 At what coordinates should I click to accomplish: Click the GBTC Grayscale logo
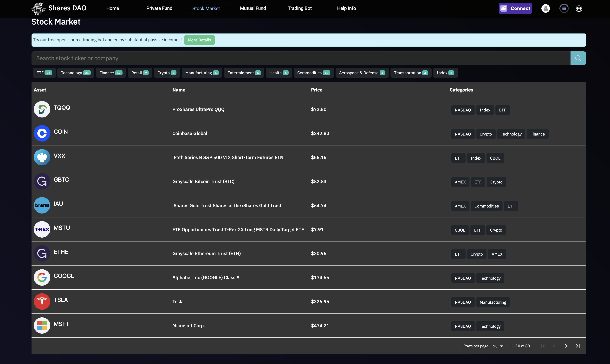(x=42, y=182)
